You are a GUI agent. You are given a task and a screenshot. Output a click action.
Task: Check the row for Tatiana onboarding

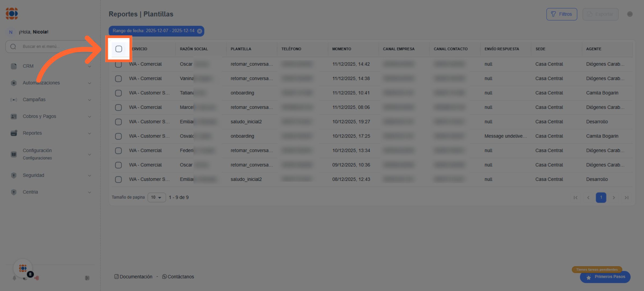[118, 93]
